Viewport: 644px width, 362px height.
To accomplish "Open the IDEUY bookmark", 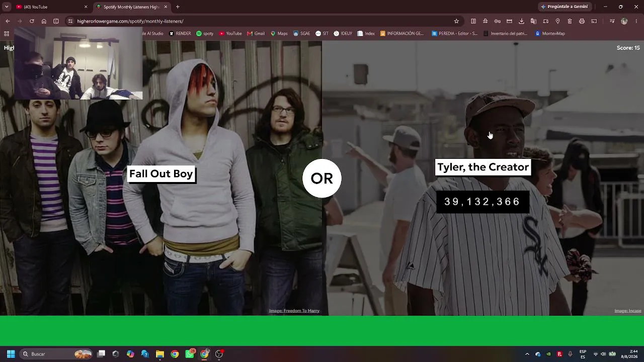I will tap(343, 34).
